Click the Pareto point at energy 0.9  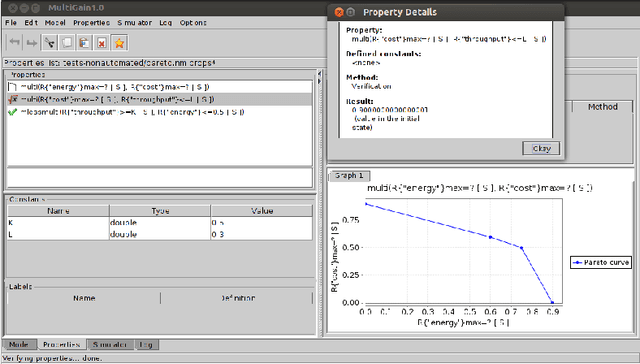pos(553,302)
